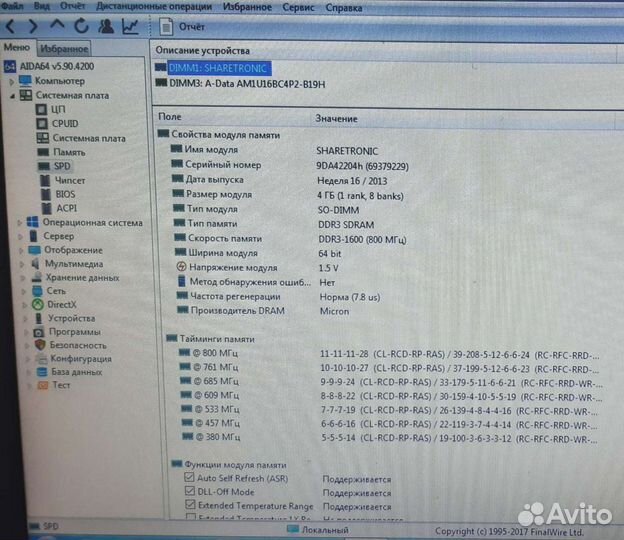The width and height of the screenshot is (624, 540).
Task: Click the Сервер tower icon
Action: tap(34, 236)
